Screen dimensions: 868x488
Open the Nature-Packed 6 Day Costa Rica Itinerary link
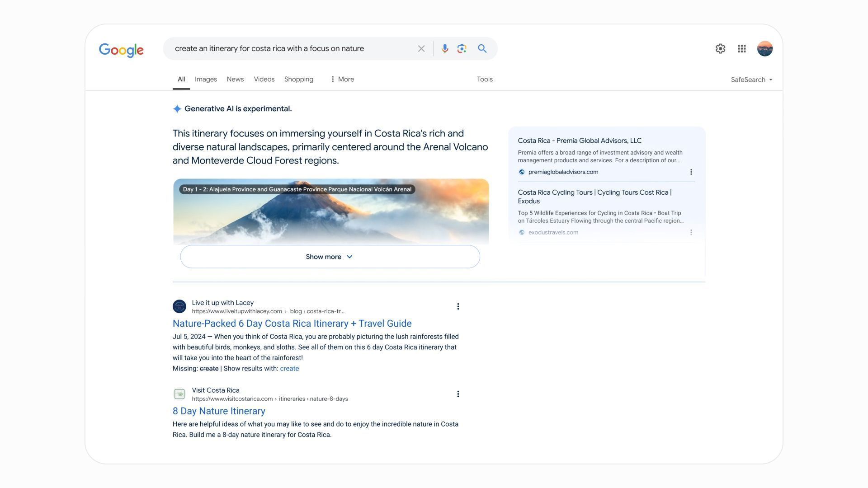[x=292, y=323]
